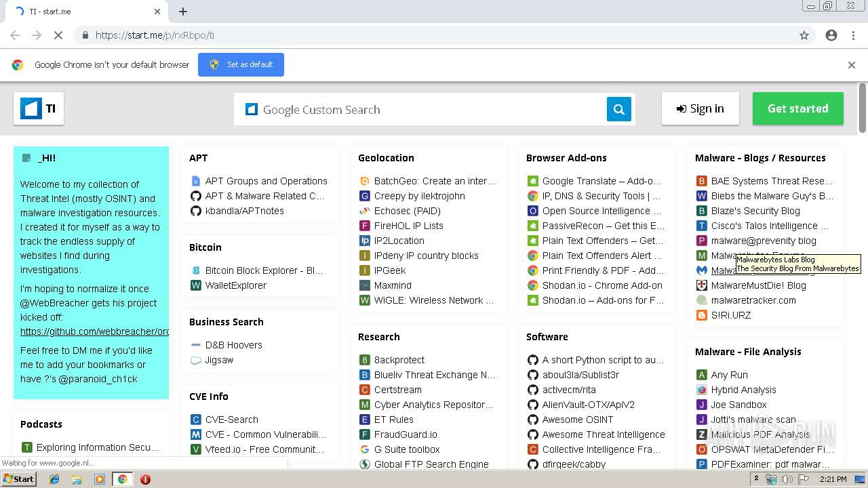Click the IP2Location icon

[365, 241]
